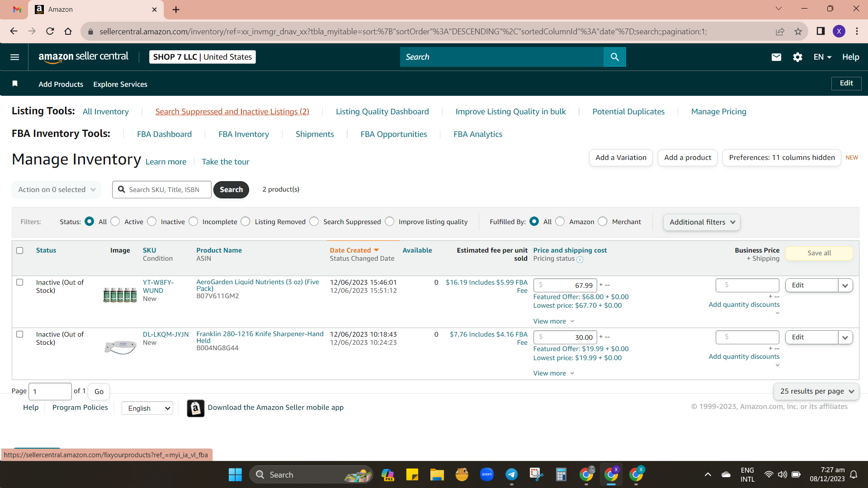Open the Shipments tool

coord(315,134)
